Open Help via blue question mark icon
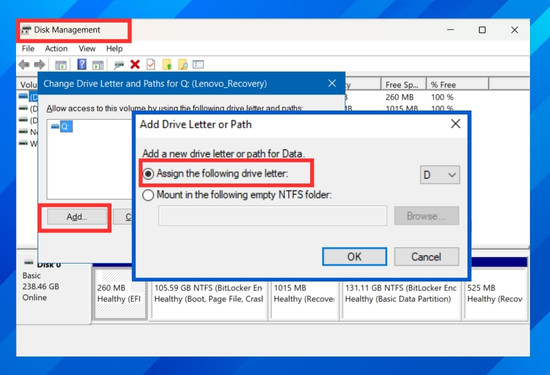Screen dimensions: 550x375 pyautogui.click(x=82, y=65)
